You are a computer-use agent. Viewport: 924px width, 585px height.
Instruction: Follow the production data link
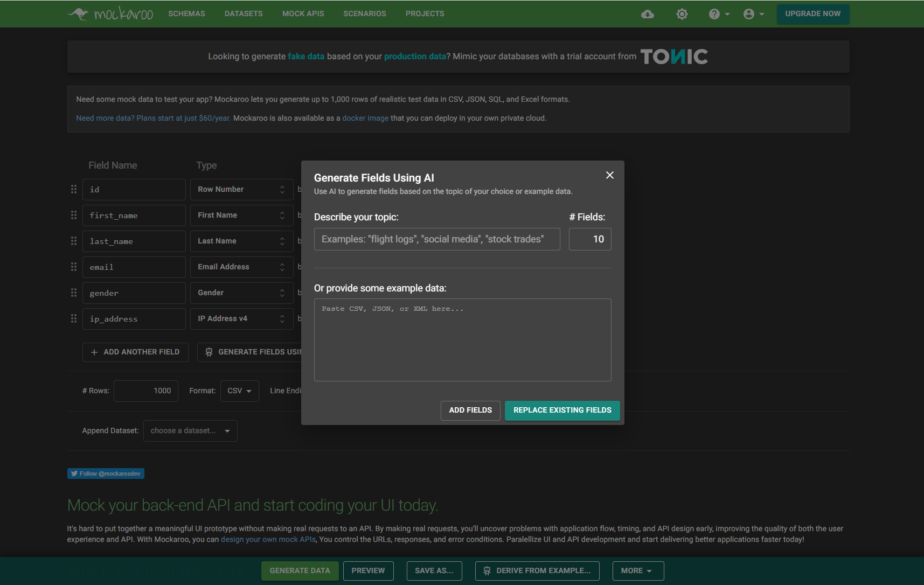click(x=415, y=56)
